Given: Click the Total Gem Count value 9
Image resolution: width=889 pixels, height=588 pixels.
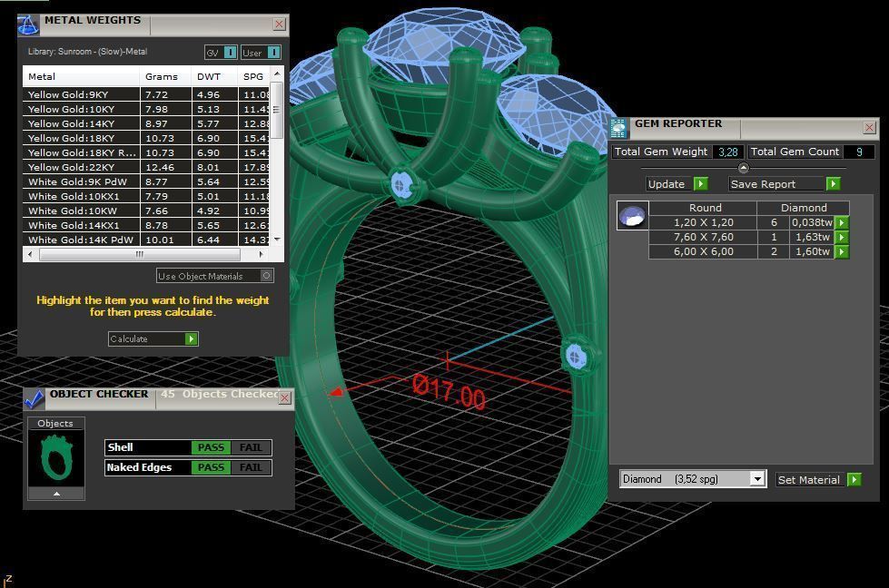Looking at the screenshot, I should point(859,152).
